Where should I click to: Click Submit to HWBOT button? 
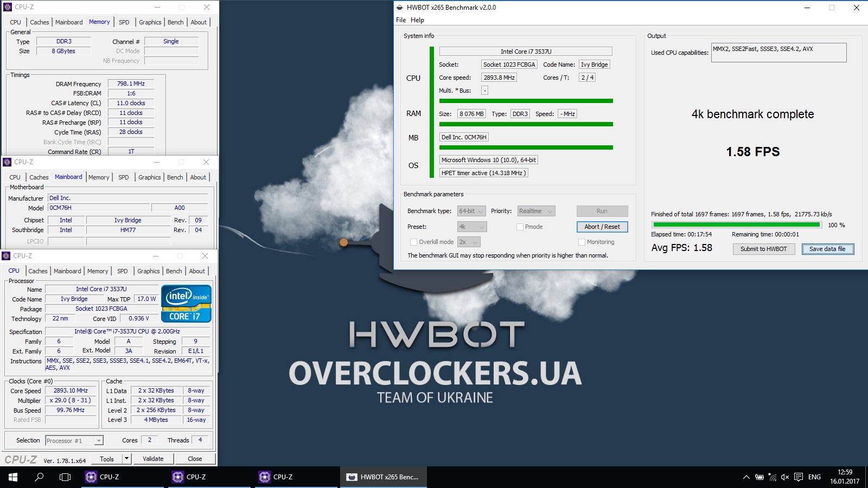[x=763, y=249]
